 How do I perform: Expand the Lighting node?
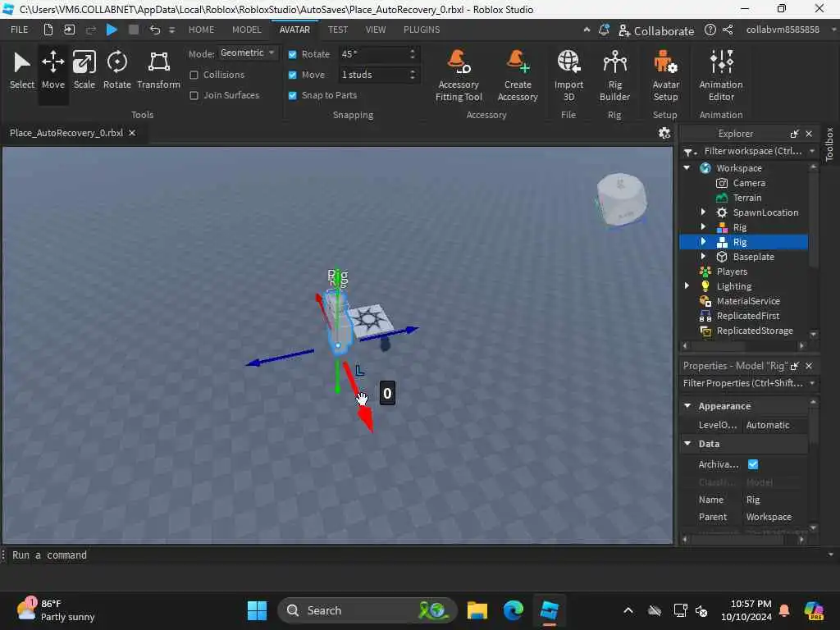(x=687, y=286)
